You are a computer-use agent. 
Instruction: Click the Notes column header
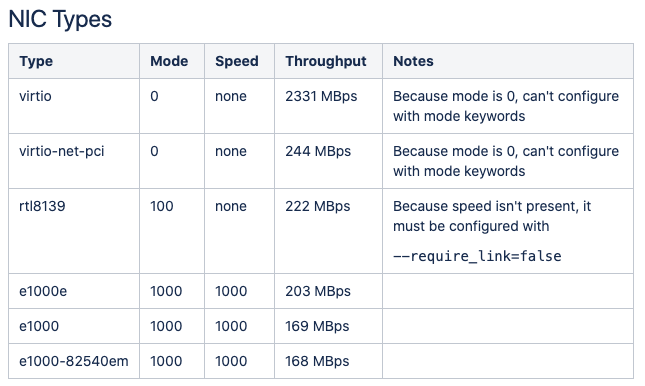[413, 61]
